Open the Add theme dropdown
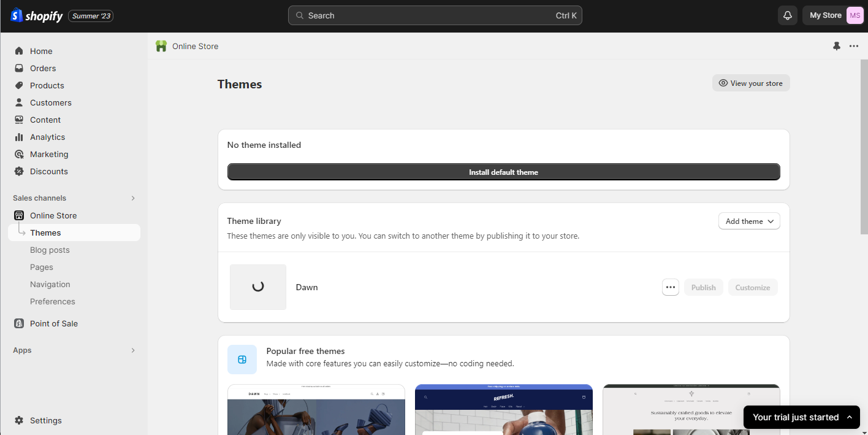The height and width of the screenshot is (435, 868). click(x=748, y=221)
